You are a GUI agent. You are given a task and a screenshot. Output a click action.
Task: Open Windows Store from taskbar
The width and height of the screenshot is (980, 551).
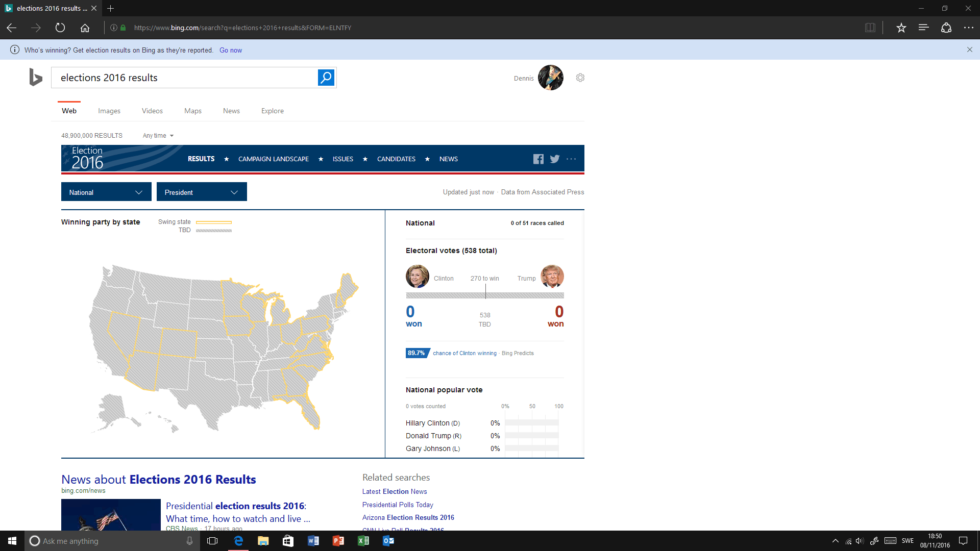tap(288, 541)
